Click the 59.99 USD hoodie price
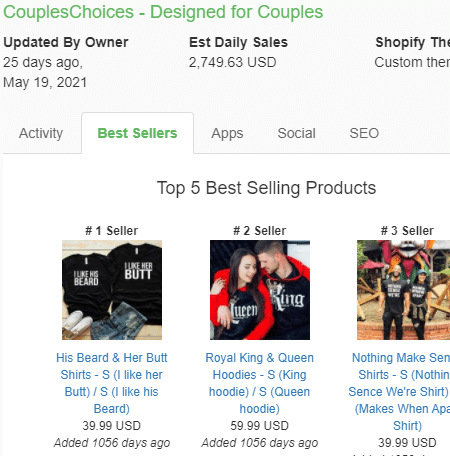450x456 pixels. [x=259, y=426]
